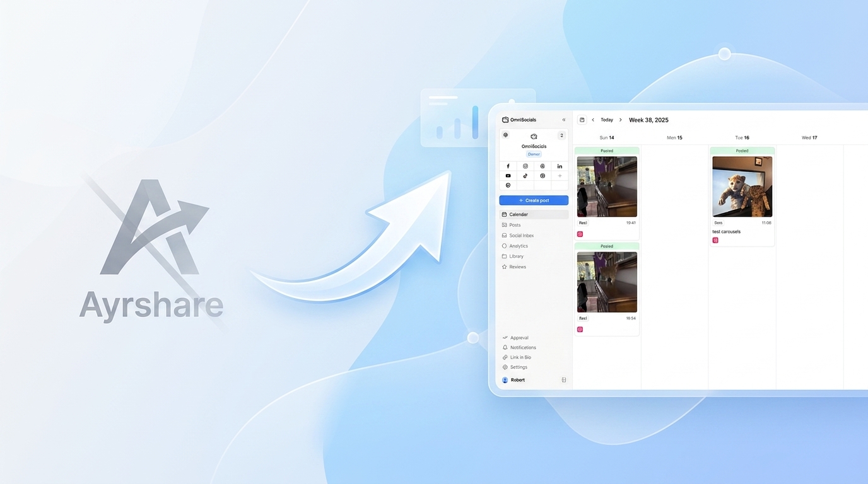Select the YouTube account icon
868x484 pixels.
point(508,176)
